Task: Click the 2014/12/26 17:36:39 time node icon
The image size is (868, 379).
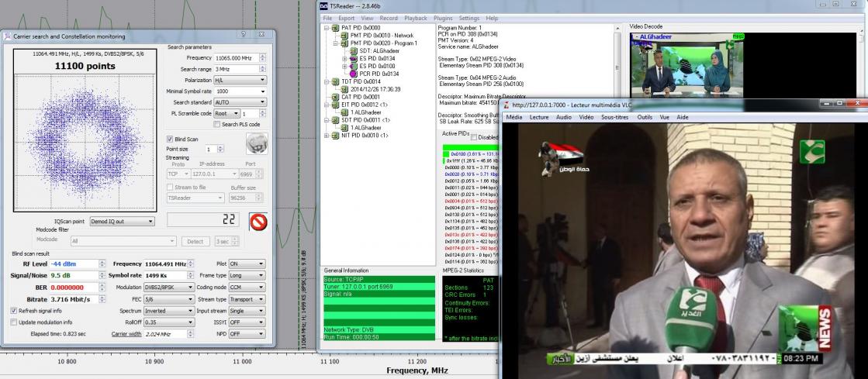Action: [x=345, y=89]
